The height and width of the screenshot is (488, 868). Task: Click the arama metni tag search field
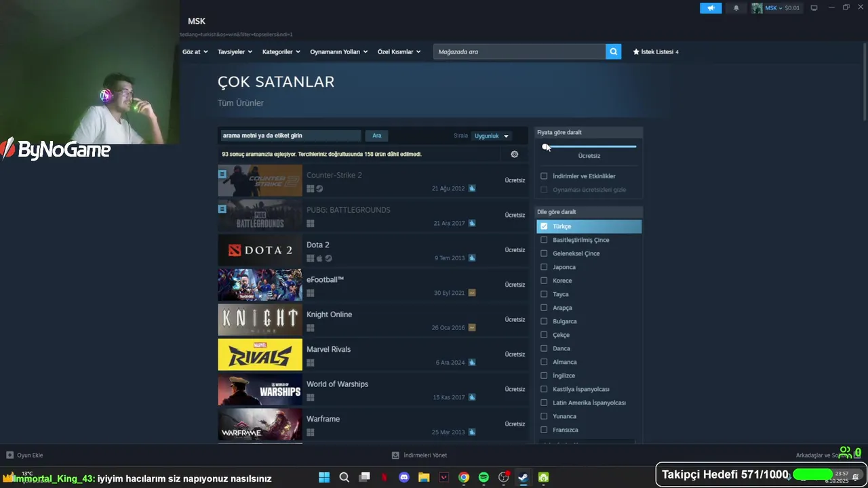(x=290, y=136)
